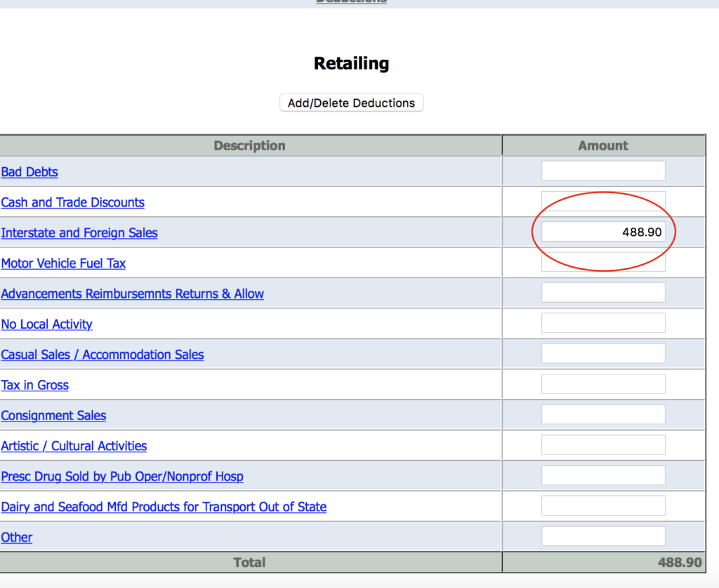The height and width of the screenshot is (588, 719).
Task: Click the Consignment Sales link
Action: click(53, 415)
